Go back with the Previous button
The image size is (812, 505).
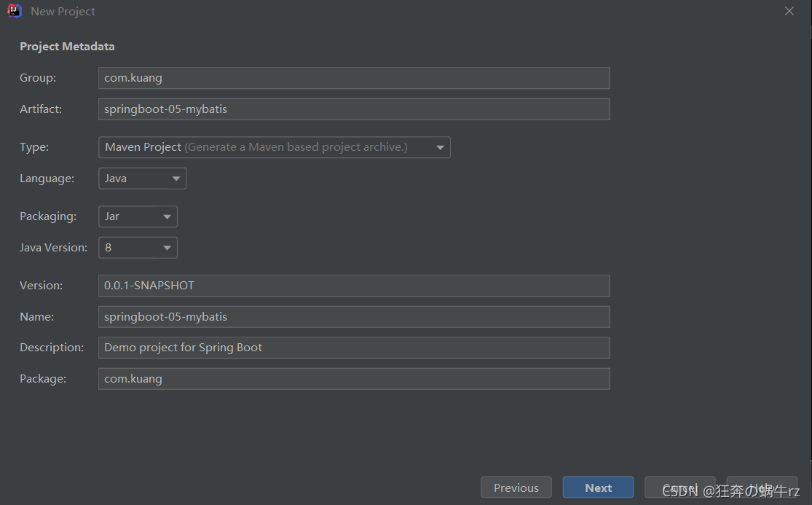pyautogui.click(x=516, y=488)
